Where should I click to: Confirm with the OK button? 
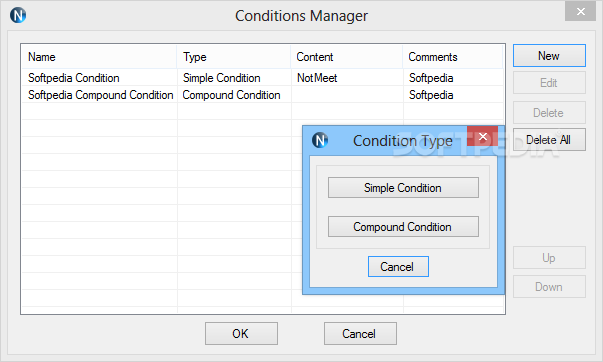(x=241, y=334)
